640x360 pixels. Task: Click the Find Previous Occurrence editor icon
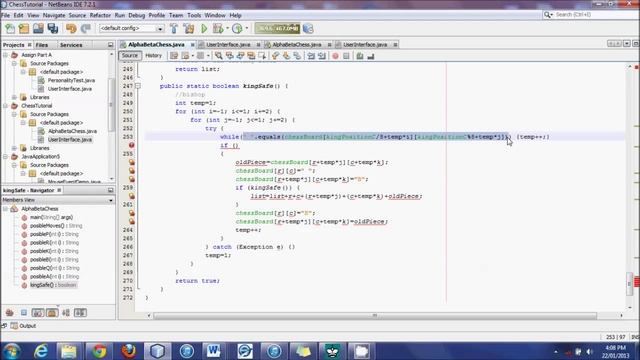coord(229,56)
